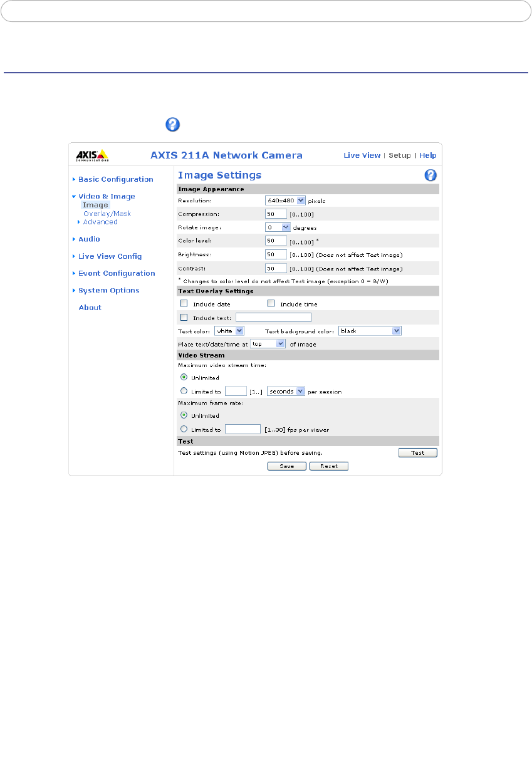Click the Image Appearance section header
The image size is (532, 765).
click(x=307, y=189)
